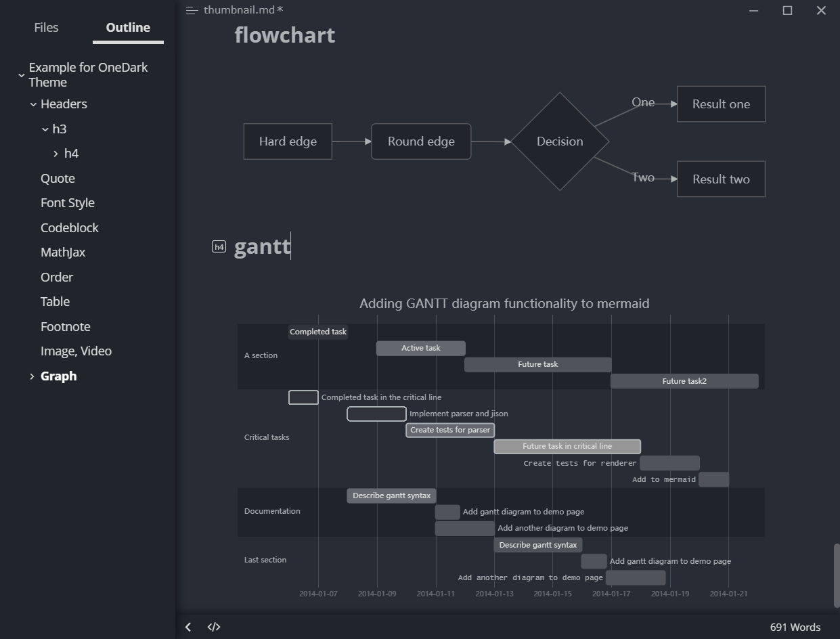Select the Outline tab

pos(128,27)
